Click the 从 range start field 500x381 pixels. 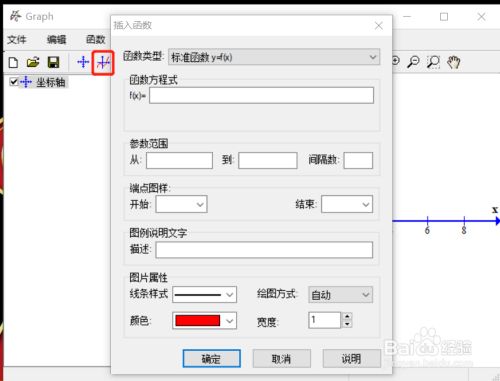[x=179, y=160]
